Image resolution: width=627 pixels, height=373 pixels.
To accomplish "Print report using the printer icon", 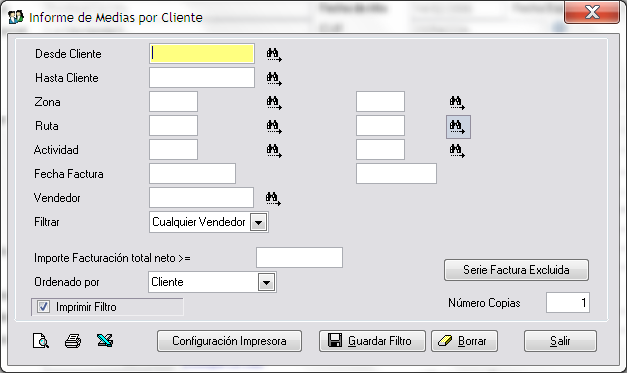I will click(73, 341).
